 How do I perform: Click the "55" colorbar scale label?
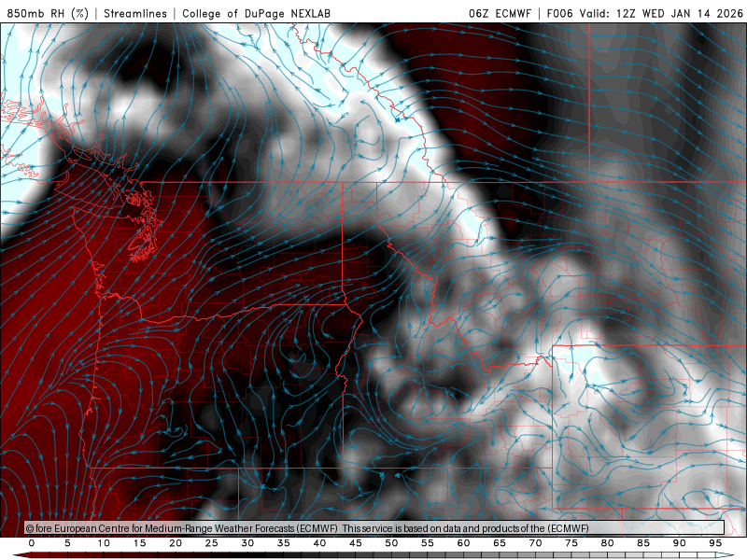428,543
